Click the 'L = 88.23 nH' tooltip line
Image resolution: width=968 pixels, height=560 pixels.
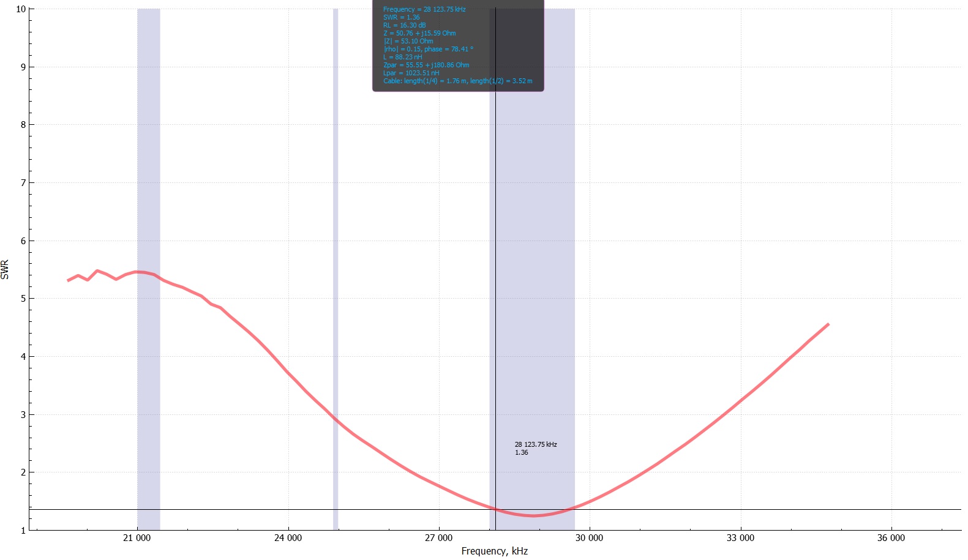pos(403,57)
